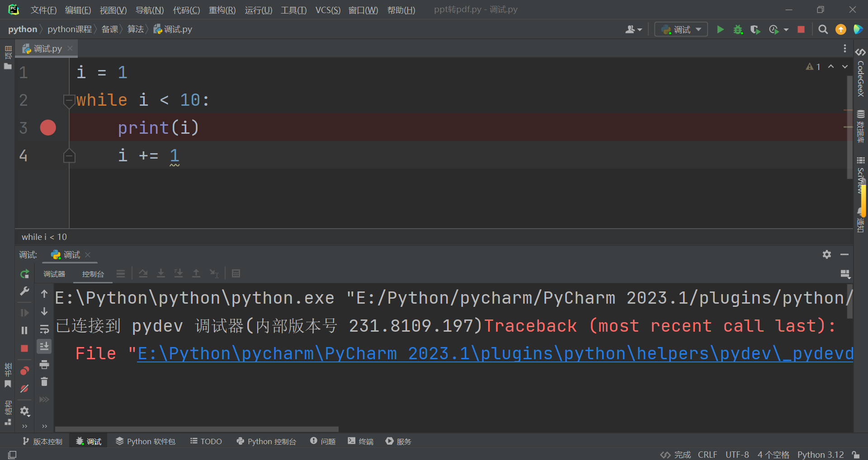Toggle soft-wrap in the console

coord(44,329)
